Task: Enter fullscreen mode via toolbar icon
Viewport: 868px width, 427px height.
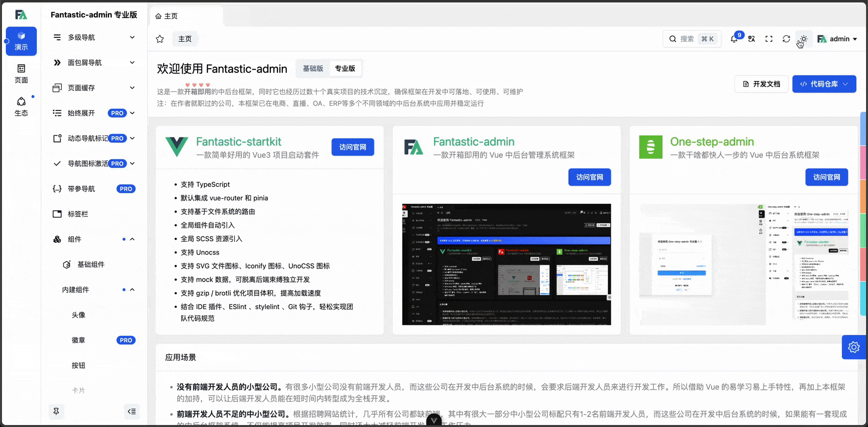Action: pos(769,39)
